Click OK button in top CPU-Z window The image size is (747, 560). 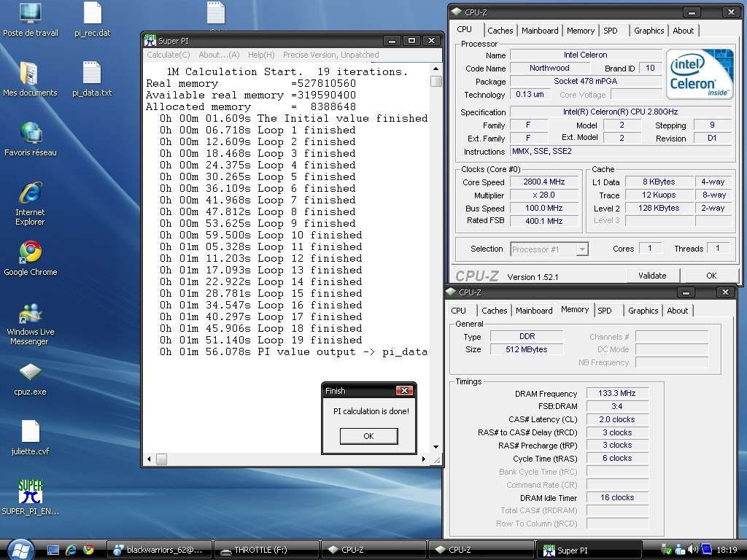[711, 275]
